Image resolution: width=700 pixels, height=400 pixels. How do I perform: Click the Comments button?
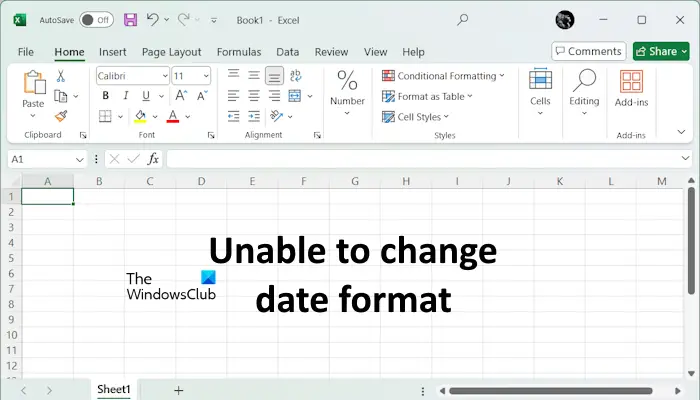(x=589, y=51)
